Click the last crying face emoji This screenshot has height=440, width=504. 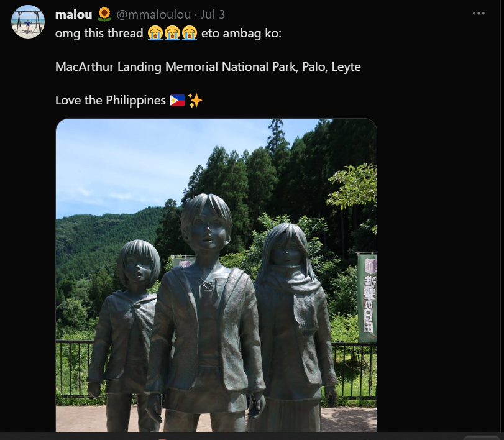[x=190, y=33]
